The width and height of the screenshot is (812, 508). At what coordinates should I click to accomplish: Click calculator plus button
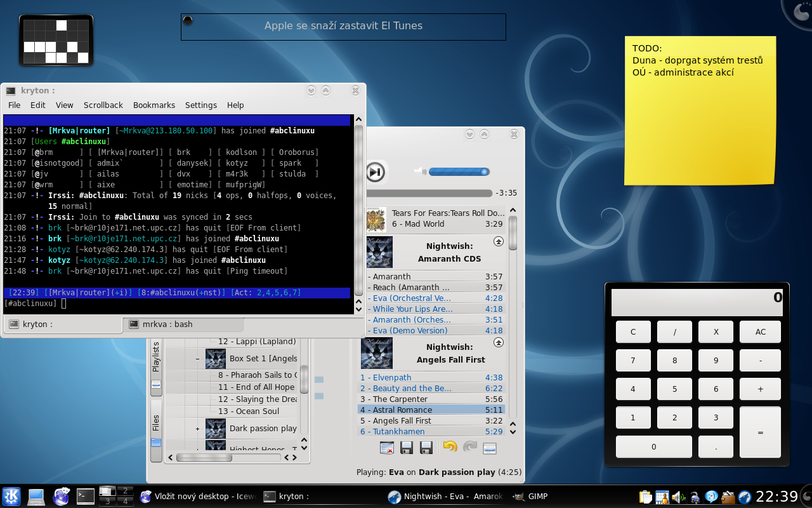(760, 389)
